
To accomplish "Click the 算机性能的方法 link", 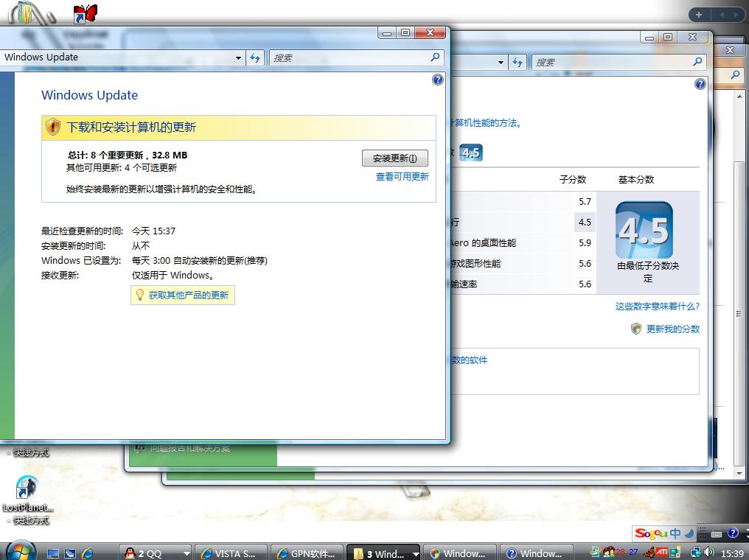I will (x=487, y=123).
